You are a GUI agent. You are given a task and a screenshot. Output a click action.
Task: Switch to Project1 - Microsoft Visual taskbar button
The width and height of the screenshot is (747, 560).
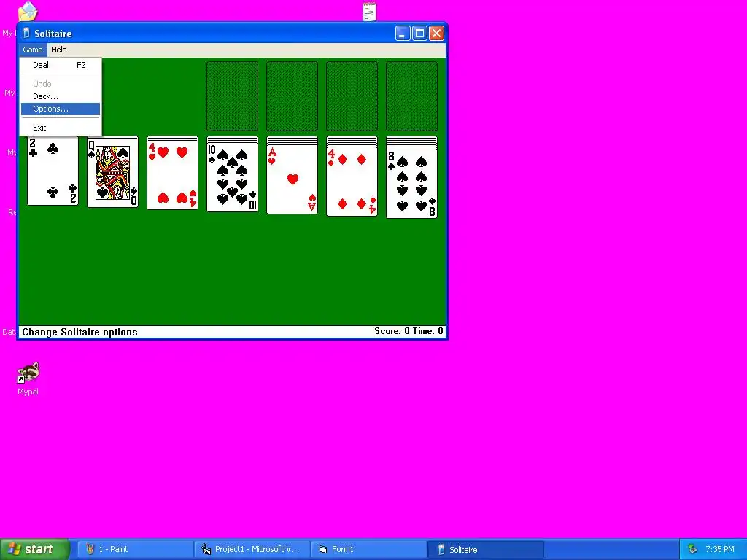(252, 550)
